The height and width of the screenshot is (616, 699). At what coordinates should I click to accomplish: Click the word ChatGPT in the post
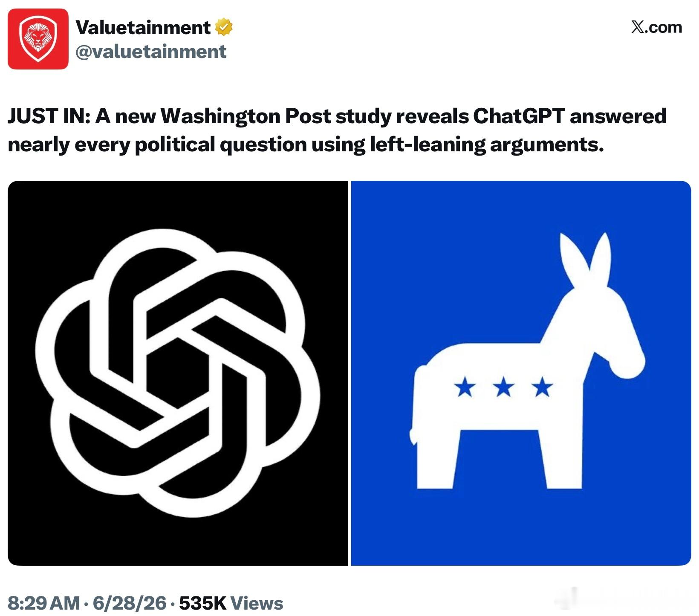(x=519, y=116)
